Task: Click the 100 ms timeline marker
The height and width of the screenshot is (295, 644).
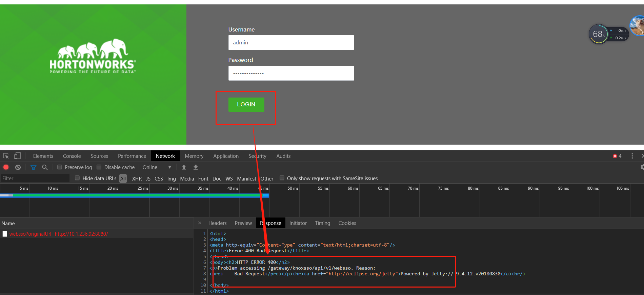Action: (592, 188)
